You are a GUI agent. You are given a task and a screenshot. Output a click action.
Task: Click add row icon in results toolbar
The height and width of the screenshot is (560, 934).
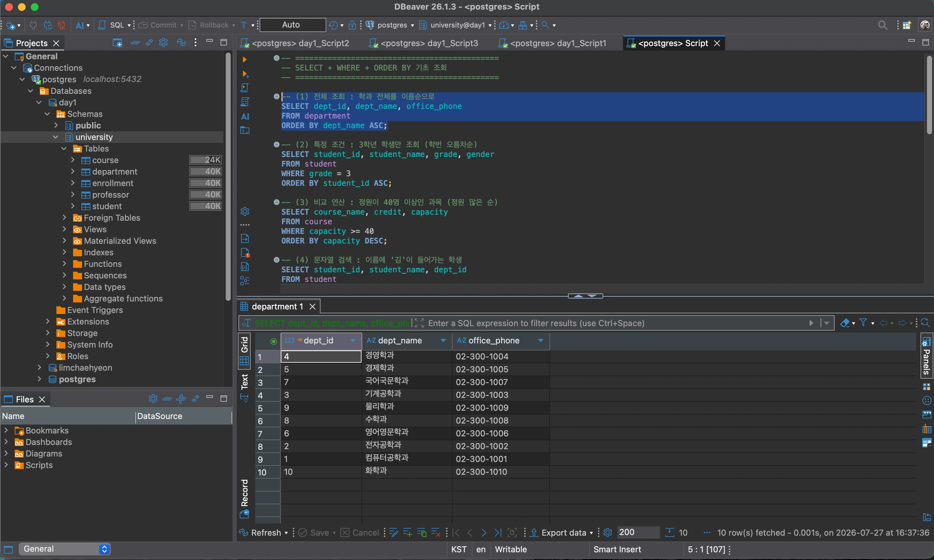tap(407, 532)
